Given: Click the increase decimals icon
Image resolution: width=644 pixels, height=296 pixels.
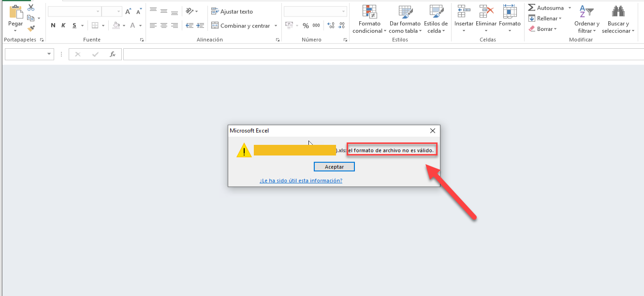Looking at the screenshot, I should click(331, 26).
